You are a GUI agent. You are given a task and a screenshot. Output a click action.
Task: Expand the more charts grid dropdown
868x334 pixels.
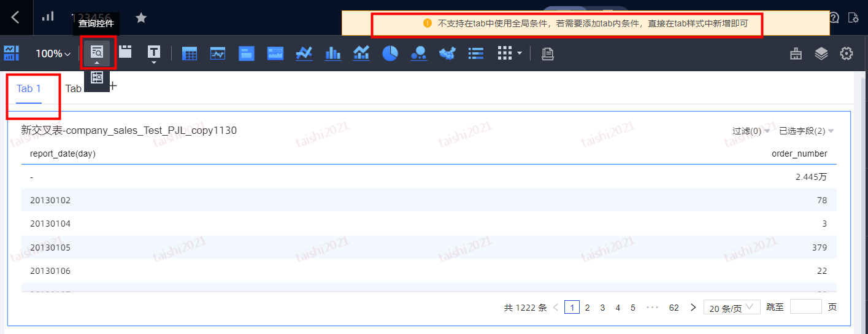[x=510, y=53]
